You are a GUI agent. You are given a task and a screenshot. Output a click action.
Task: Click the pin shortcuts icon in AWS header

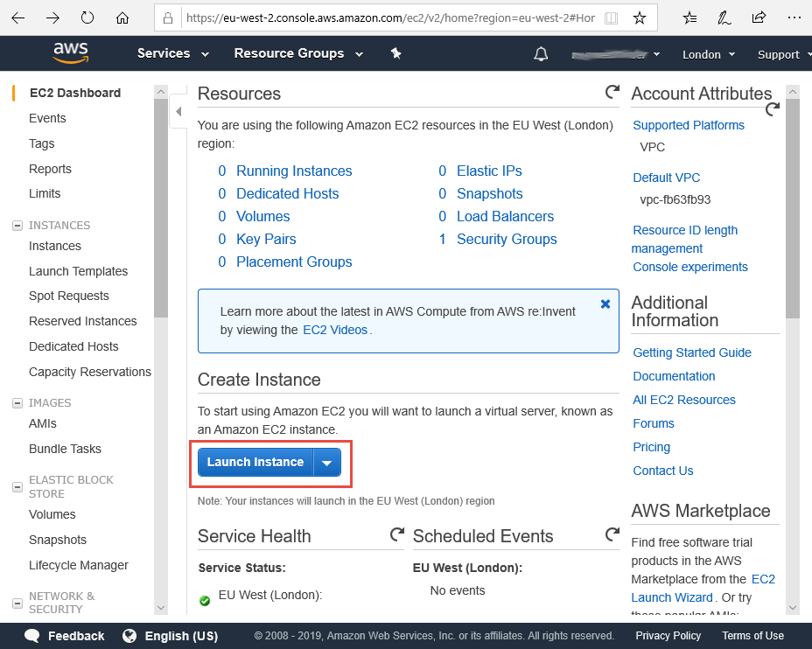[396, 53]
